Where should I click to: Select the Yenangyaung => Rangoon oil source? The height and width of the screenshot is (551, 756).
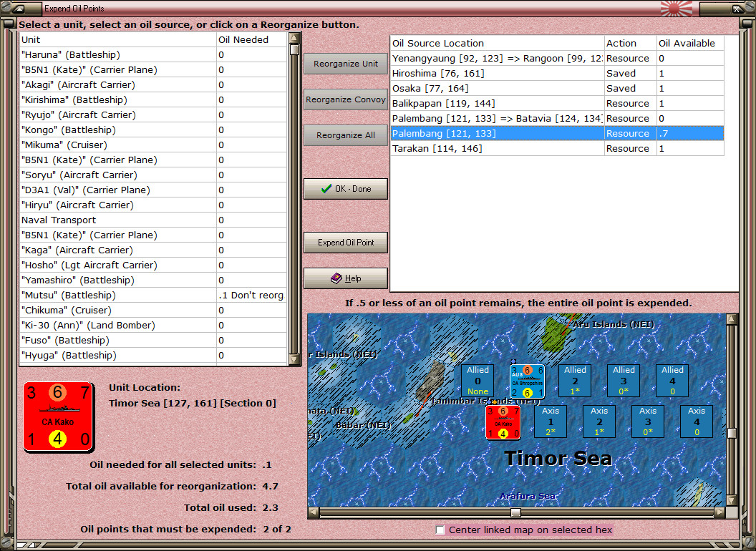coord(557,59)
